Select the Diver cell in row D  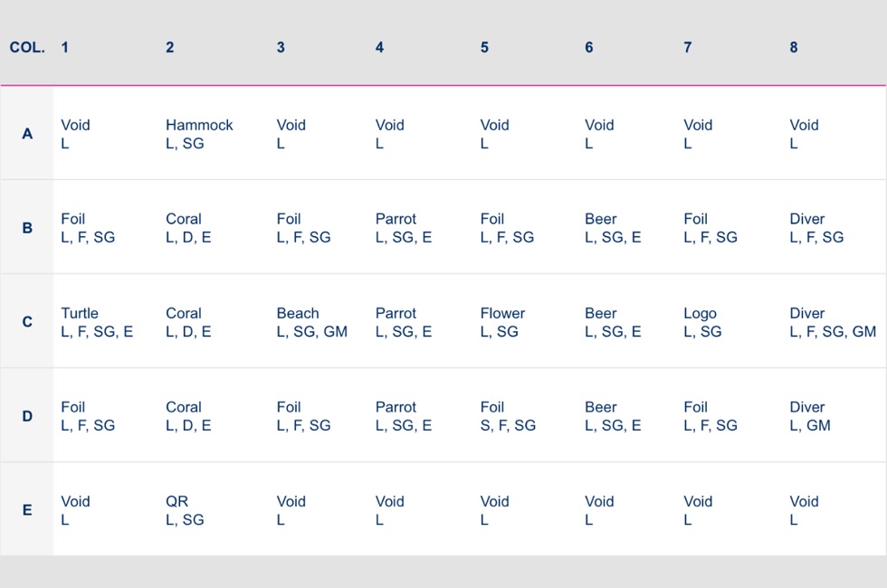click(x=809, y=416)
